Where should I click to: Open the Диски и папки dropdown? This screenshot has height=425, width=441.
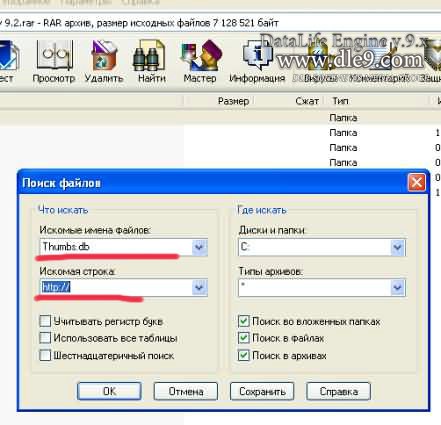[x=397, y=247]
